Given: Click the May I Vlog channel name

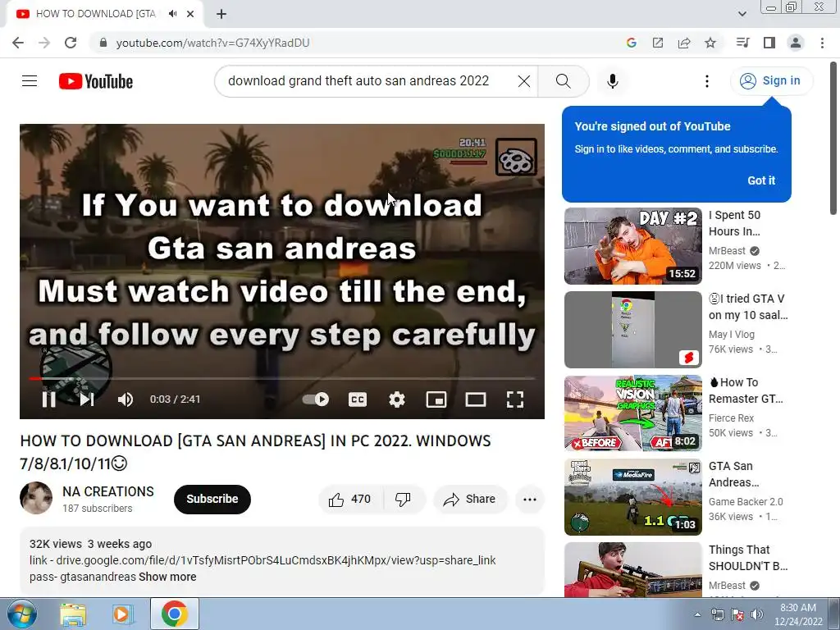Looking at the screenshot, I should click(732, 335).
